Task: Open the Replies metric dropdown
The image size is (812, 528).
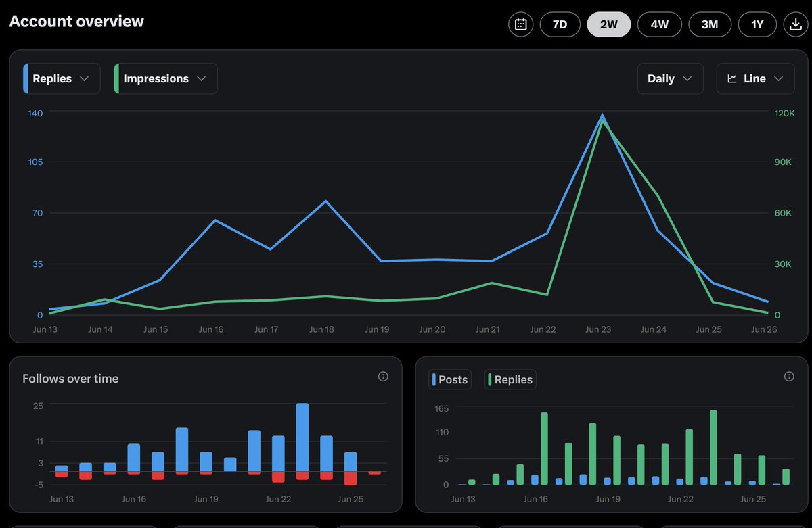Action: tap(62, 78)
